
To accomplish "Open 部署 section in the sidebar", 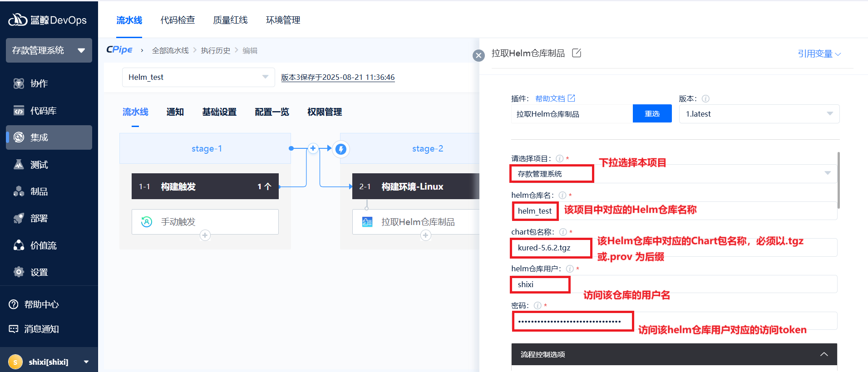I will point(39,218).
